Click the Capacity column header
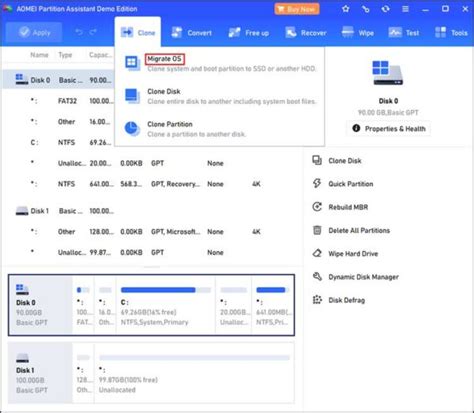 tap(100, 55)
